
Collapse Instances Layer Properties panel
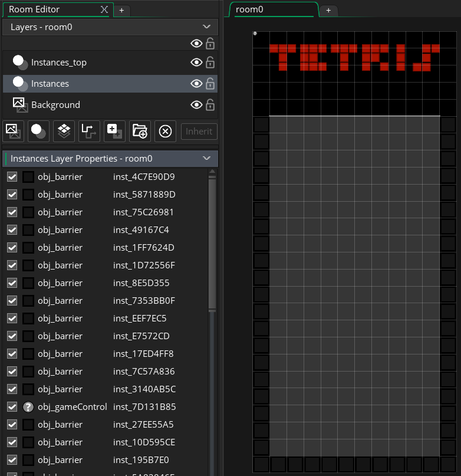click(207, 158)
